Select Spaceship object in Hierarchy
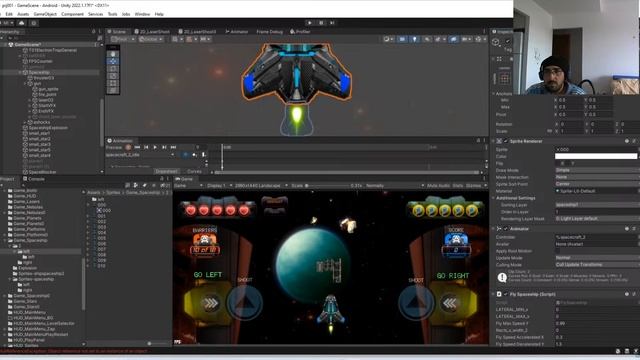 [x=39, y=72]
